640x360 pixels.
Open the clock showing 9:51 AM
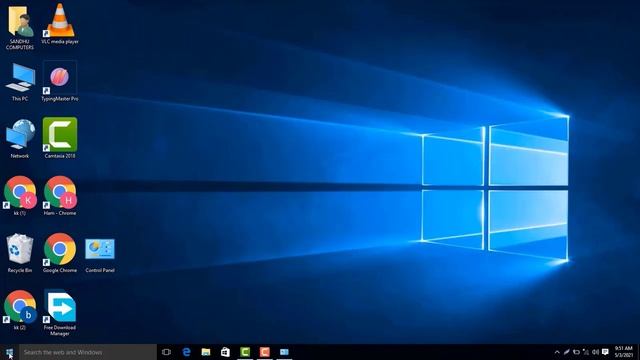624,352
